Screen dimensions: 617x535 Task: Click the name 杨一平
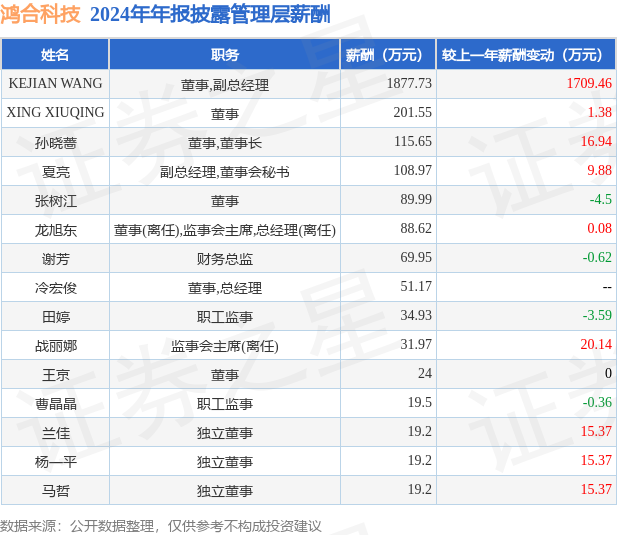(x=55, y=462)
